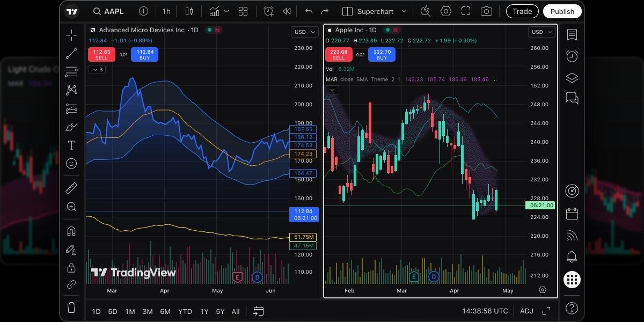The height and width of the screenshot is (322, 644).
Task: Select the ruler measure tool
Action: click(x=71, y=188)
